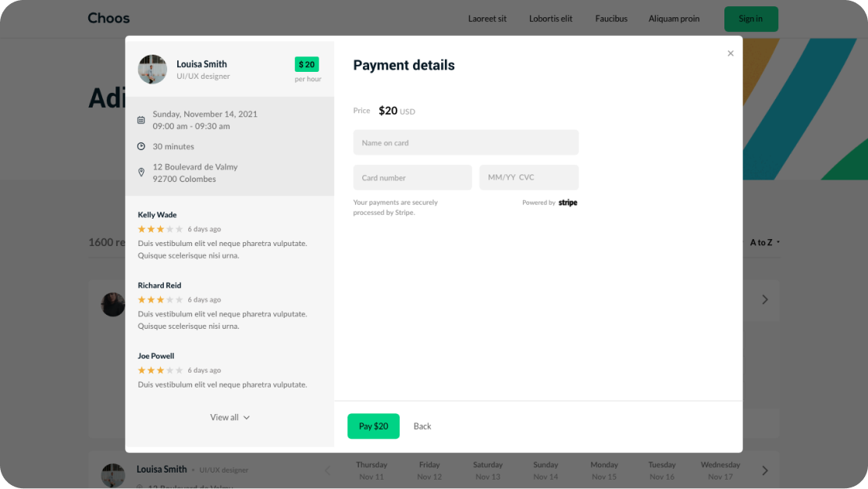Screen dimensions: 868x489
Task: Click Kelly Wade's star rating
Action: point(160,229)
